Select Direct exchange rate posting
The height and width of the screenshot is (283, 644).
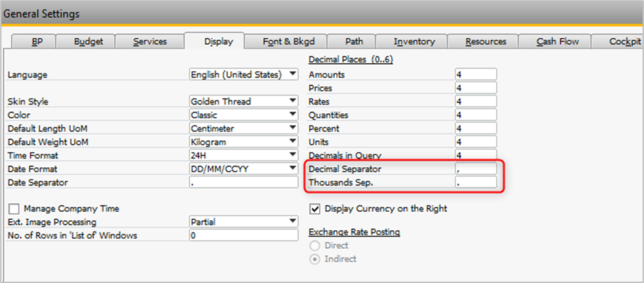tap(315, 245)
